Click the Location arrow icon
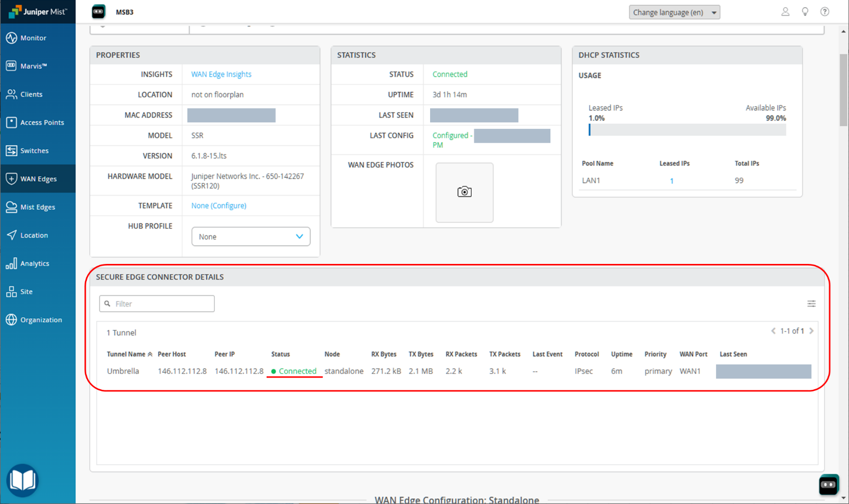This screenshot has height=504, width=849. coord(11,235)
